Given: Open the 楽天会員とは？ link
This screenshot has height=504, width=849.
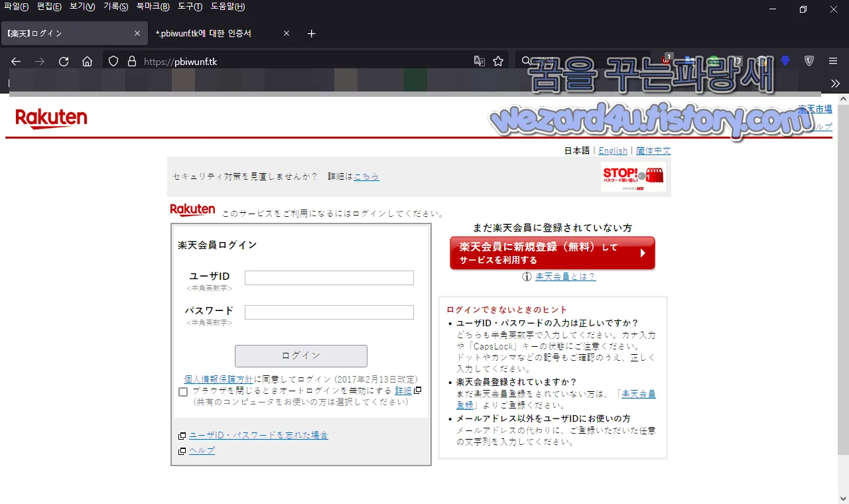Looking at the screenshot, I should click(566, 277).
